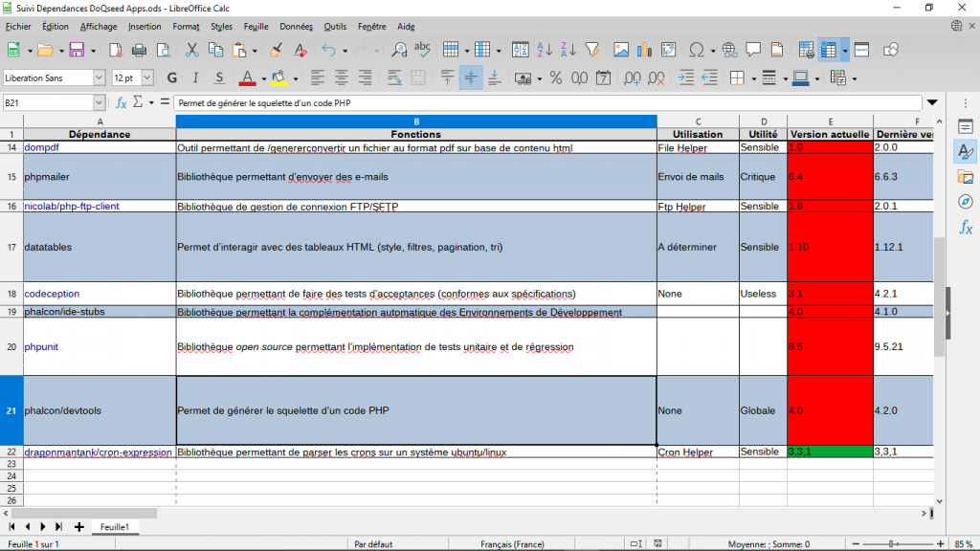Undo the last action
The height and width of the screenshot is (551, 980).
pos(329,50)
